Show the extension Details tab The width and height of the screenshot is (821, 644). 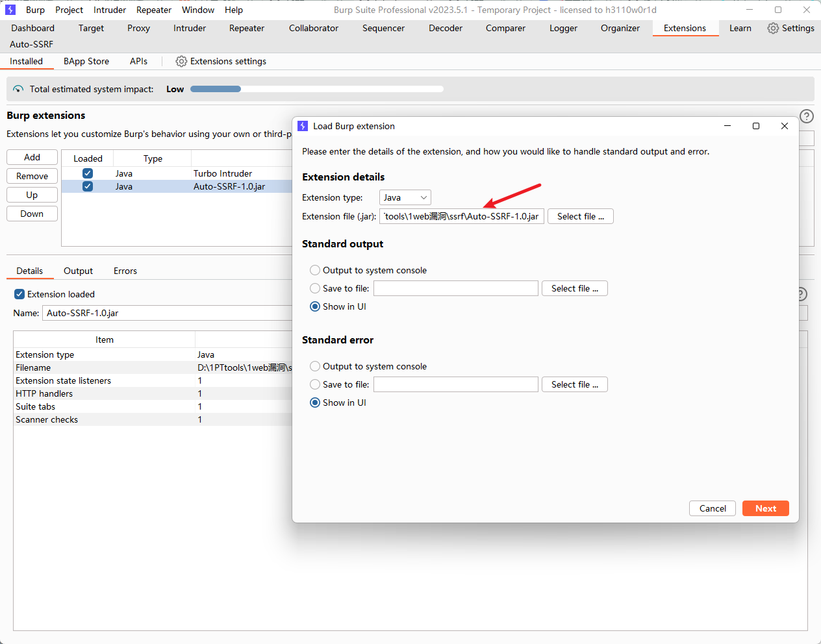click(x=30, y=271)
